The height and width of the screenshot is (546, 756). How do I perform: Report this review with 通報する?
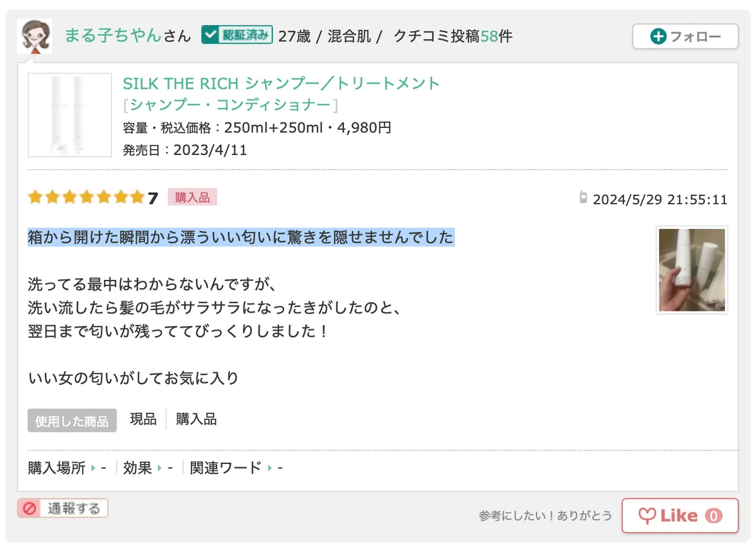click(x=63, y=508)
